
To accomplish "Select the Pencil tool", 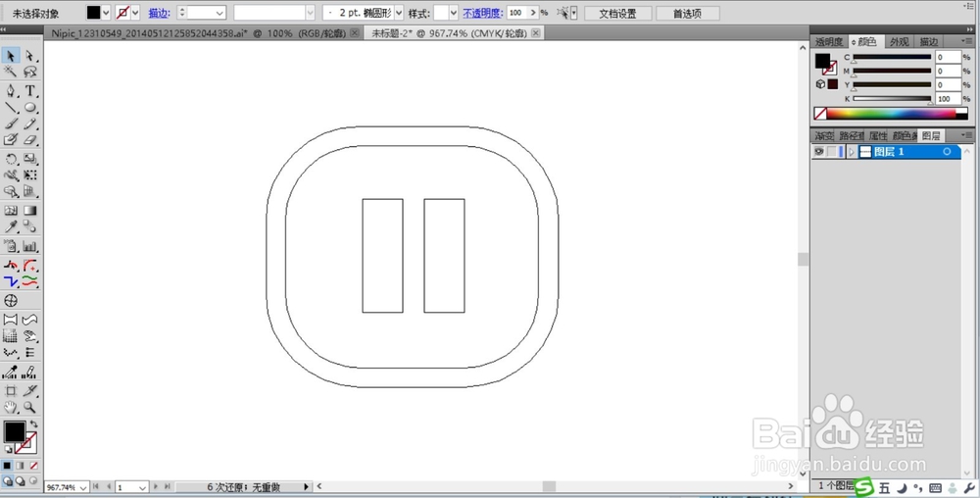I will click(30, 124).
